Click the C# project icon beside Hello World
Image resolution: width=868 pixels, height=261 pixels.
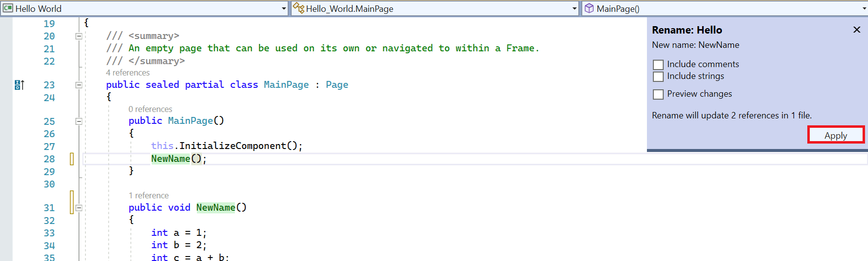[x=8, y=8]
